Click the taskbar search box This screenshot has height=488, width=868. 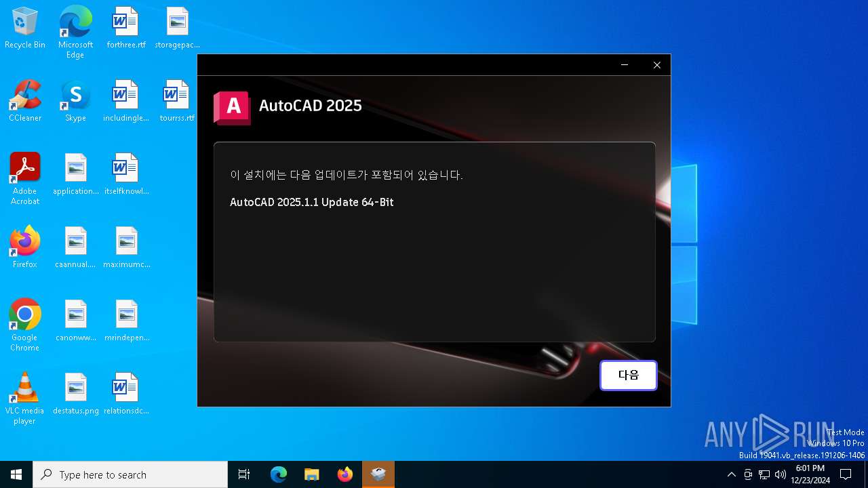pos(130,474)
